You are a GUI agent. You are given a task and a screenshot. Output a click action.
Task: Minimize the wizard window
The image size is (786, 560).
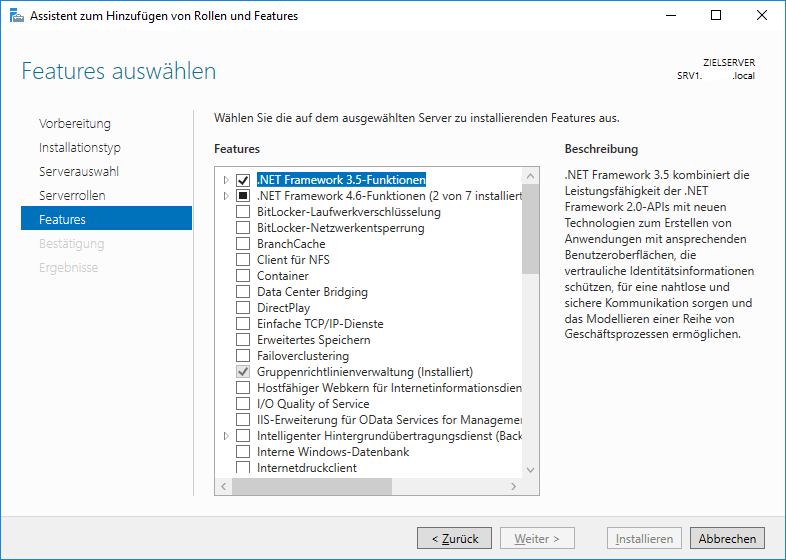(671, 16)
